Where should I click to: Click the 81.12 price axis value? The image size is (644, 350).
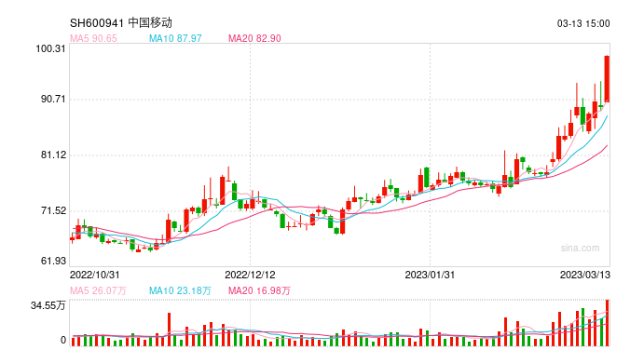53,155
